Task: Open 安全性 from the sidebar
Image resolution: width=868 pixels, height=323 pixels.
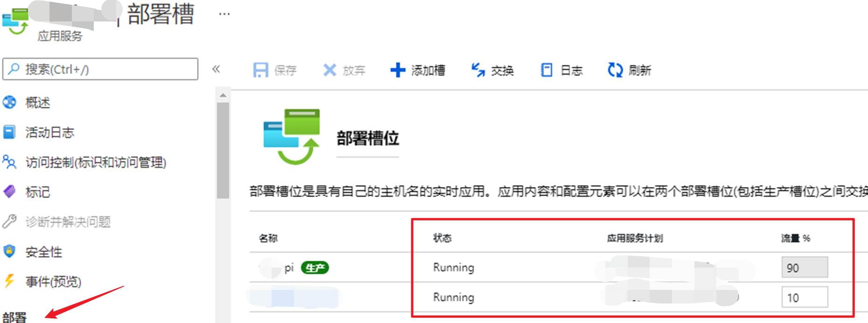Action: point(43,252)
